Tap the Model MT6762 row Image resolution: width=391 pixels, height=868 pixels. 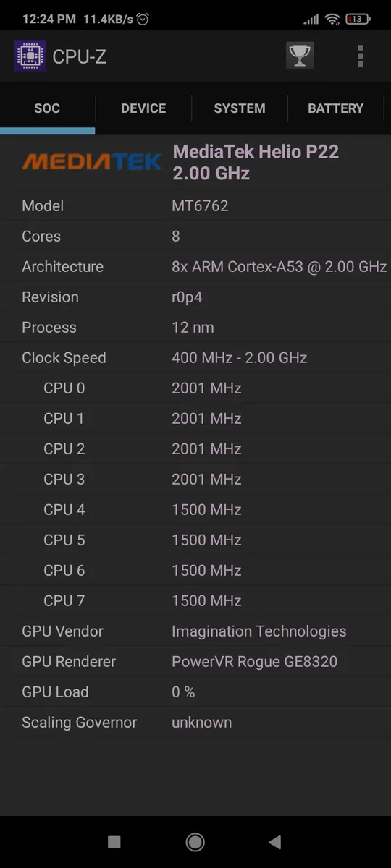[195, 206]
